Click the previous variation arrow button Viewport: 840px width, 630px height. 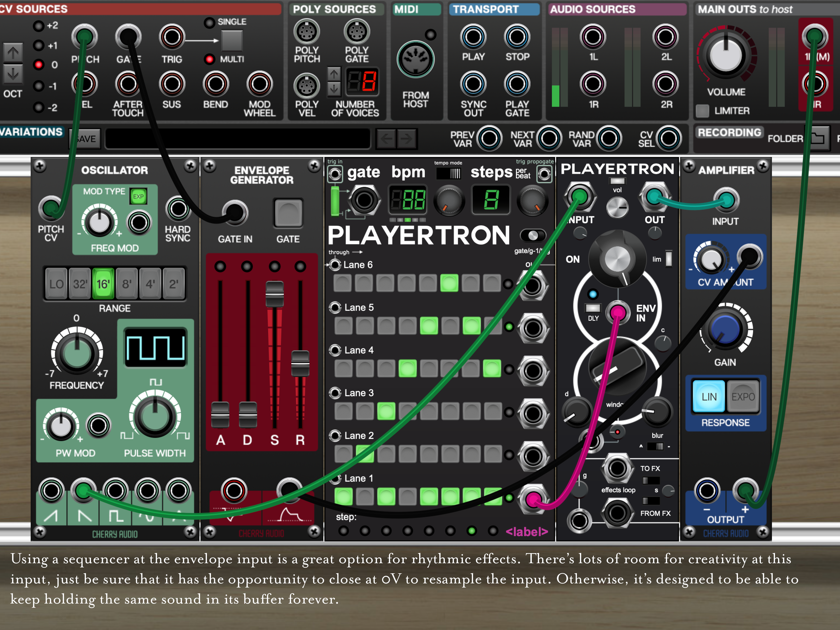pos(387,139)
